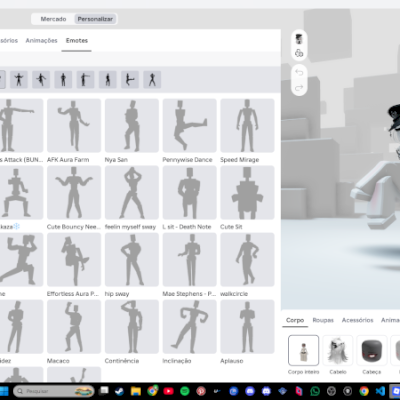Image resolution: width=400 pixels, height=400 pixels.
Task: Select the Cute Bouncy Nee... emote
Action: [74, 192]
